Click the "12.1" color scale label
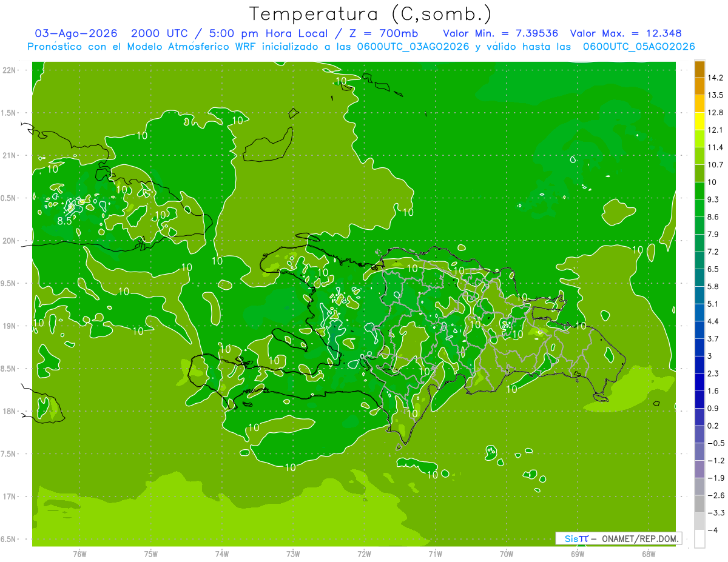The height and width of the screenshot is (562, 728). [x=715, y=130]
